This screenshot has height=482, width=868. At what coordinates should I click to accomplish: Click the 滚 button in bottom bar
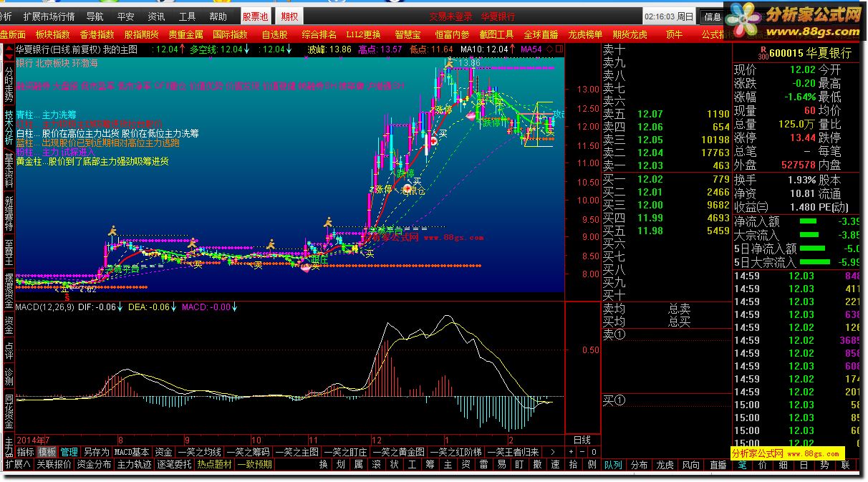coord(377,464)
